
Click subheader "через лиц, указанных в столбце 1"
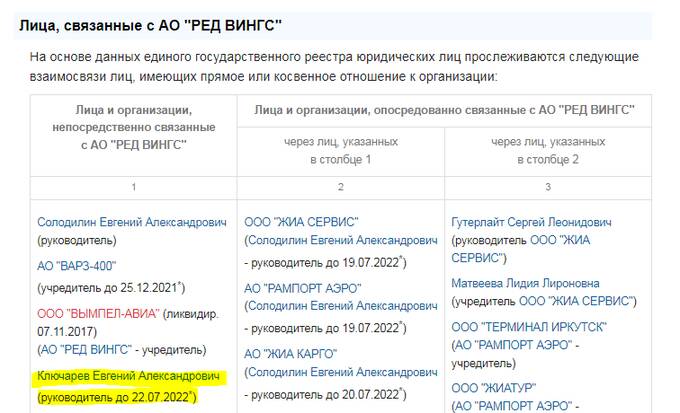[x=341, y=151]
